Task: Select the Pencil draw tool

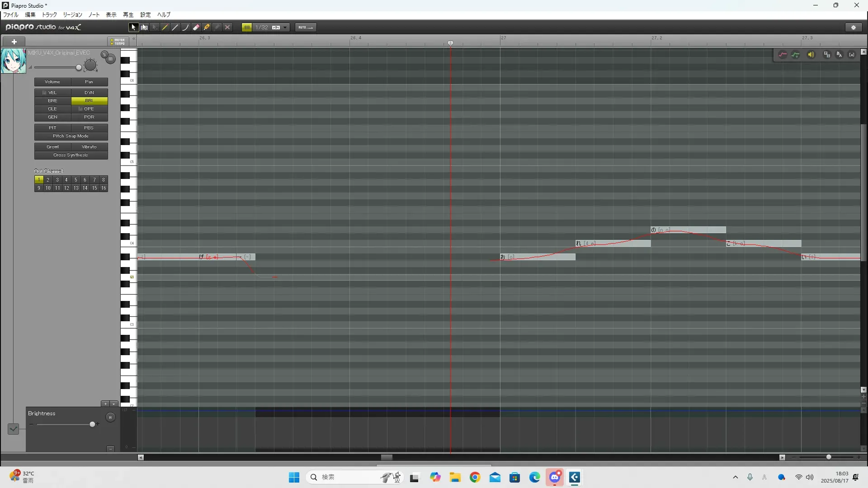Action: click(165, 28)
